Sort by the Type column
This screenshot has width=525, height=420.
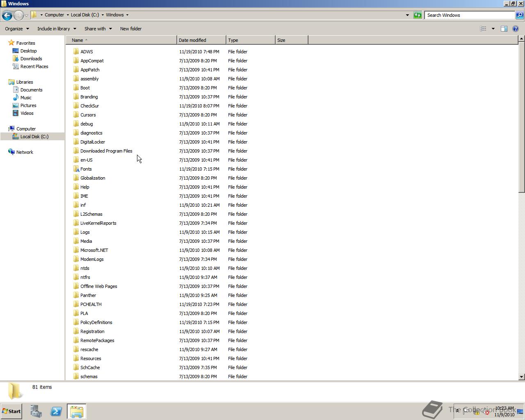251,40
